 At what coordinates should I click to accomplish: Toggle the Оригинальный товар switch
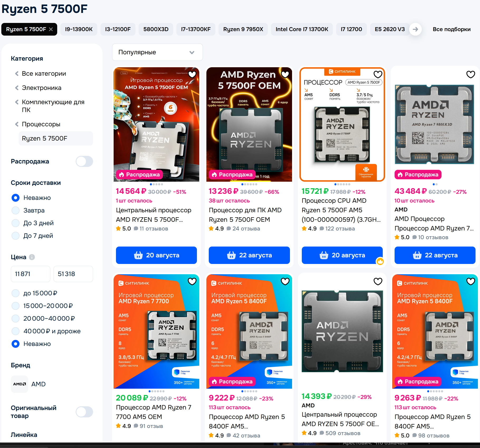tap(84, 412)
